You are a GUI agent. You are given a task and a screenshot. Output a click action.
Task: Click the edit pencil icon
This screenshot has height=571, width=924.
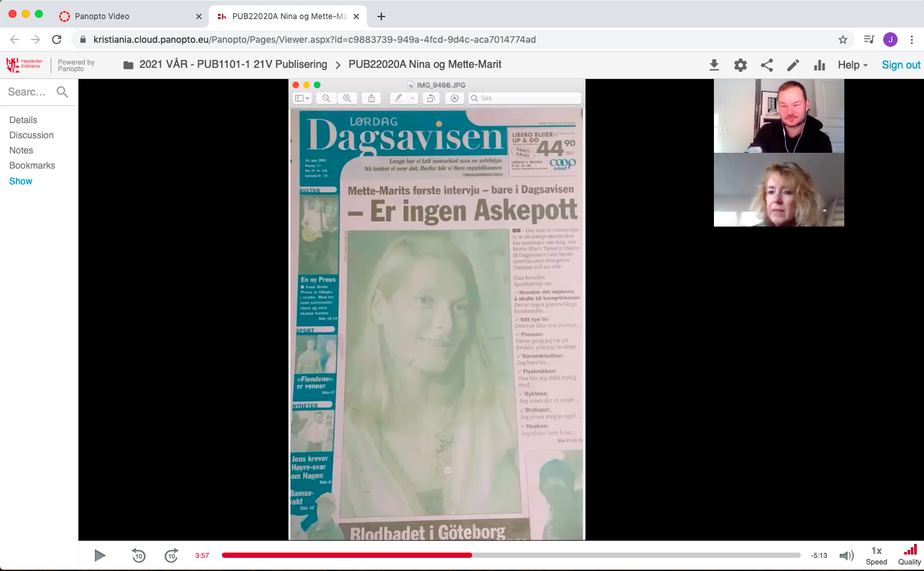(x=793, y=65)
